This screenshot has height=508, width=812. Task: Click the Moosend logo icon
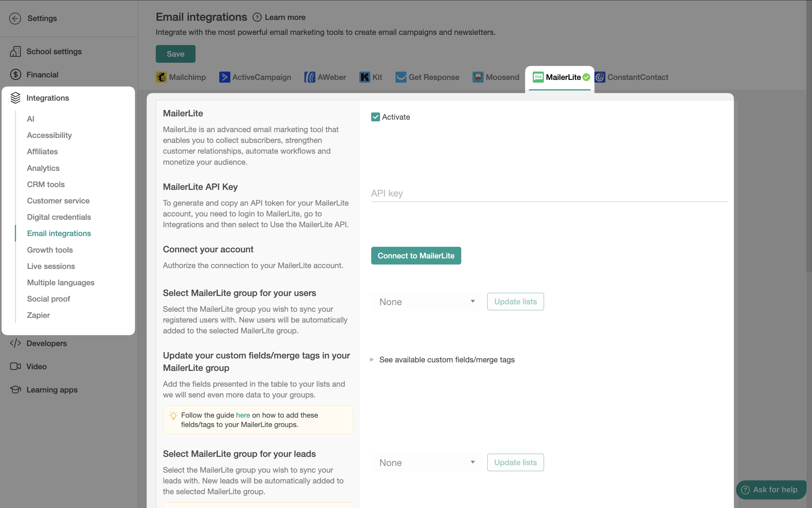point(478,77)
